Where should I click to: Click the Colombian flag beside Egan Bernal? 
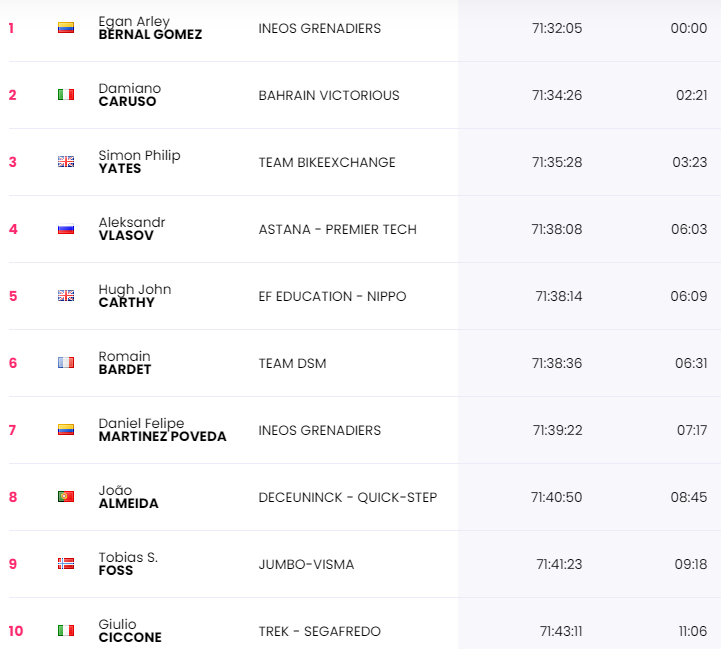pyautogui.click(x=66, y=28)
